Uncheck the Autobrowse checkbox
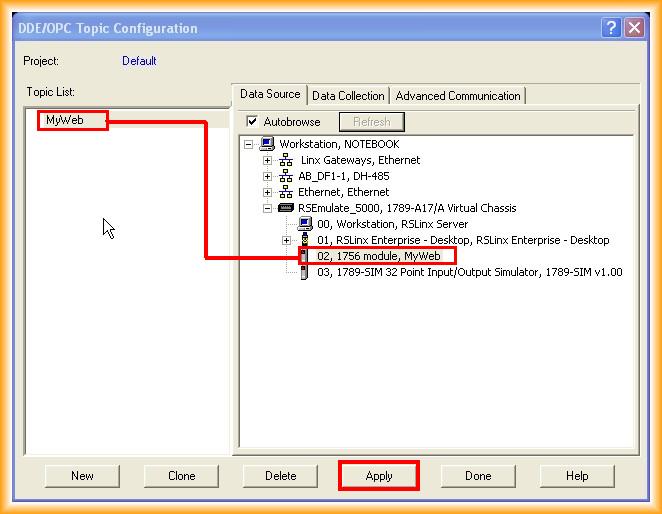 252,122
